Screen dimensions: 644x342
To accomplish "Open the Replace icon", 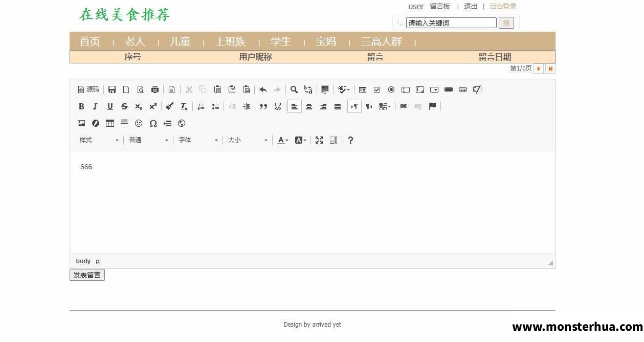I will [308, 89].
